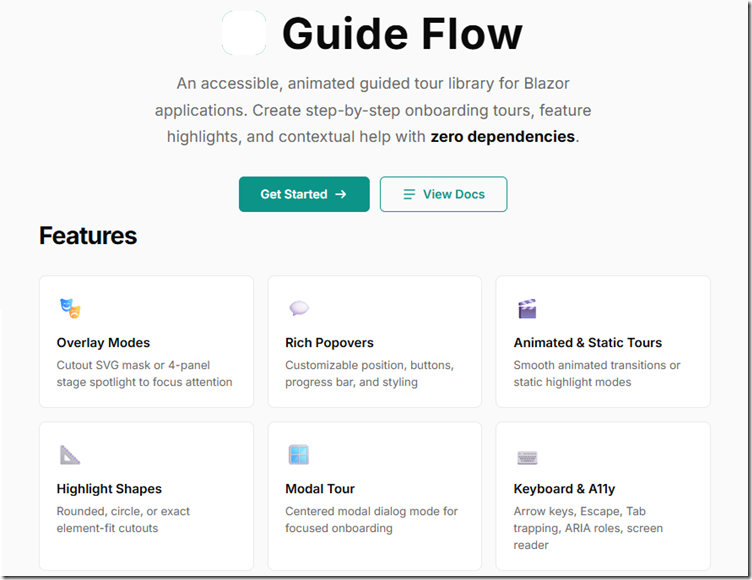
Task: Click the bold 'zero dependencies' text
Action: pos(502,137)
